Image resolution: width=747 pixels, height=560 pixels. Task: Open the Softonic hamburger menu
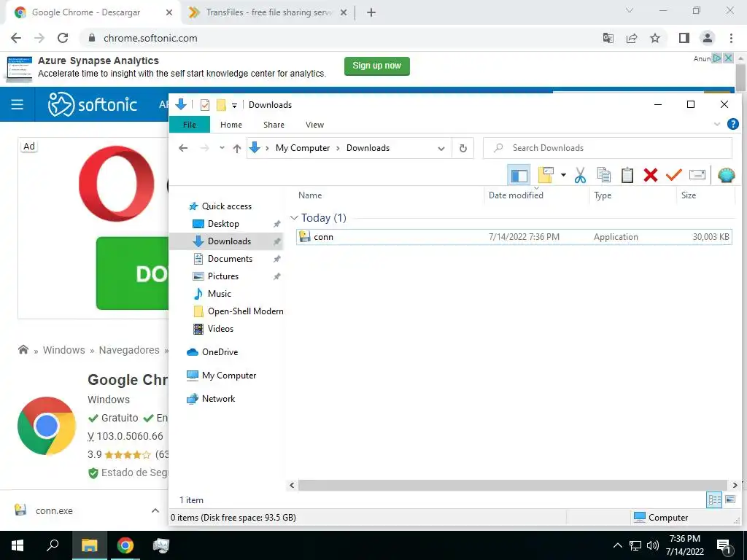click(x=18, y=104)
